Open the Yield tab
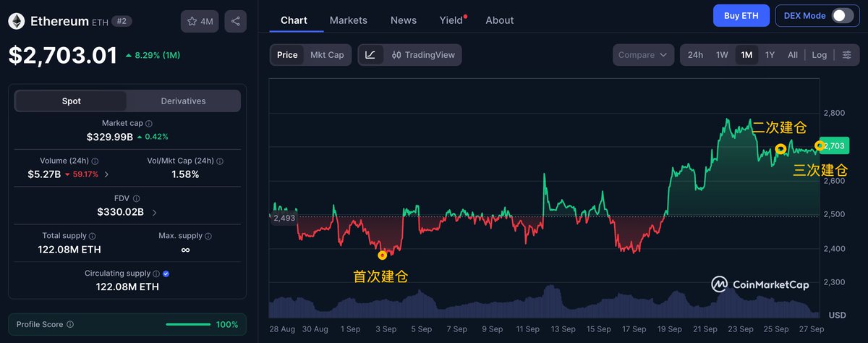 451,20
